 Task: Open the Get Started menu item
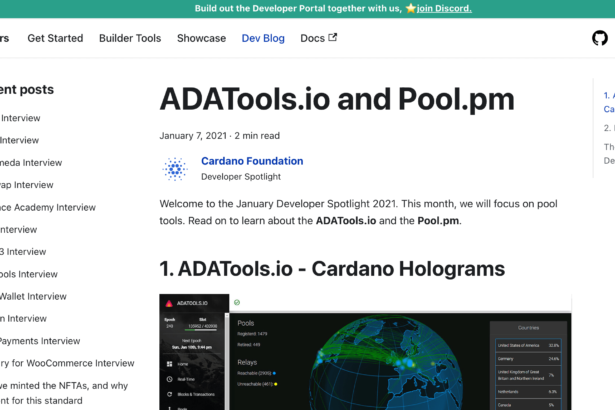[x=55, y=38]
